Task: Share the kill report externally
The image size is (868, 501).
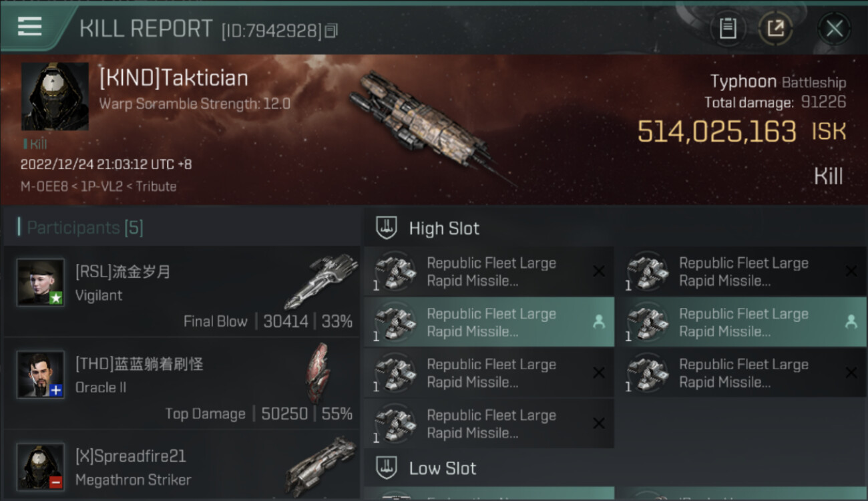Action: coord(775,29)
